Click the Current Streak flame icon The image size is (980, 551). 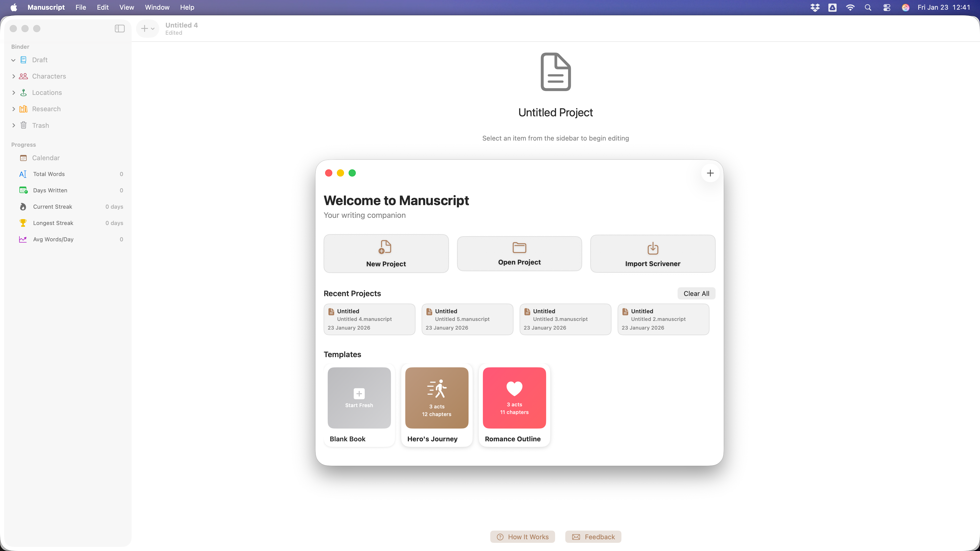click(23, 206)
